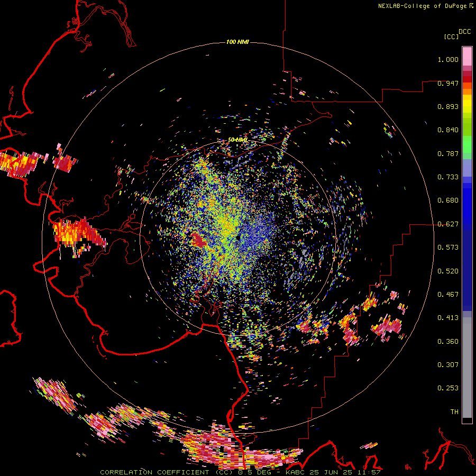
Task: Click the NEXLAB-College of DuPage title text
Action: tap(423, 6)
